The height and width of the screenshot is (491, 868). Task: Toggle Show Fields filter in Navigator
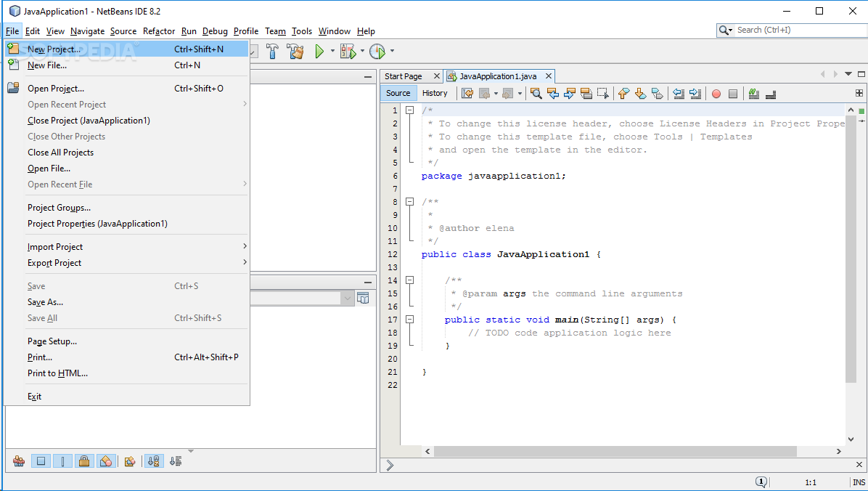tap(41, 461)
